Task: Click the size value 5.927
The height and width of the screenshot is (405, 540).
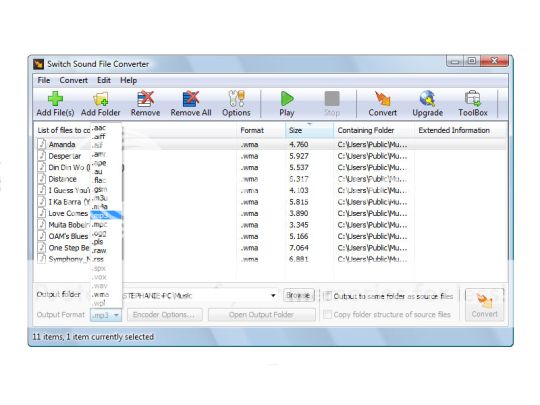Action: pos(299,156)
